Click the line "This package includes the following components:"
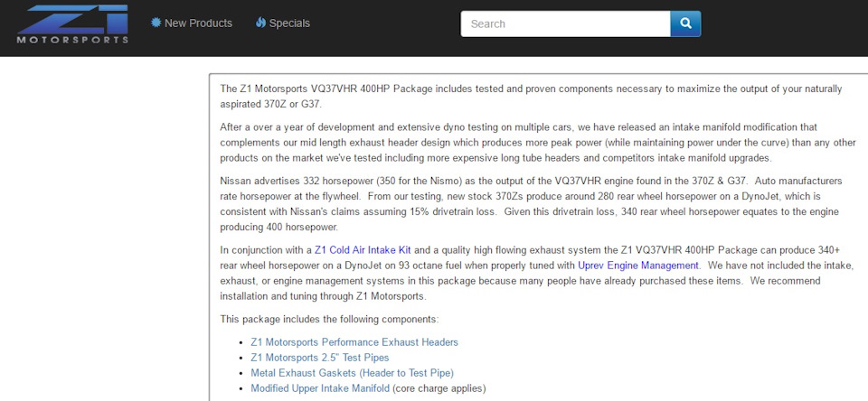The height and width of the screenshot is (401, 868). coord(329,320)
